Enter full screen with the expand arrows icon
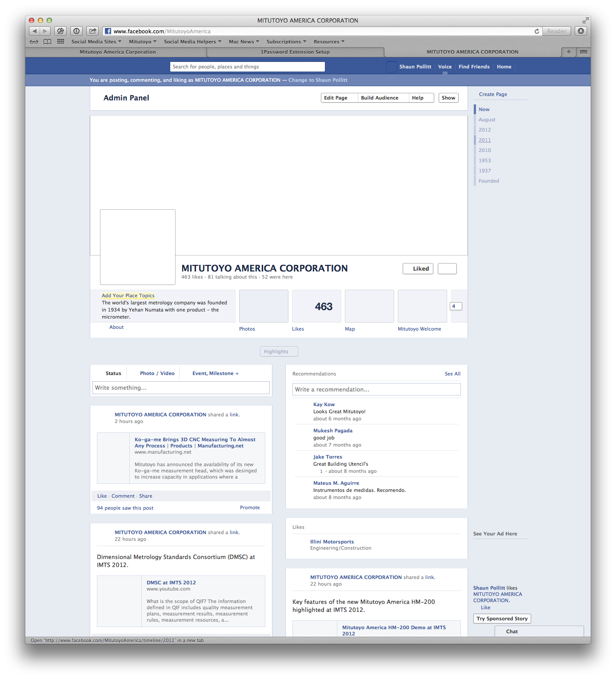Viewport: 616px width, 679px height. (x=585, y=20)
